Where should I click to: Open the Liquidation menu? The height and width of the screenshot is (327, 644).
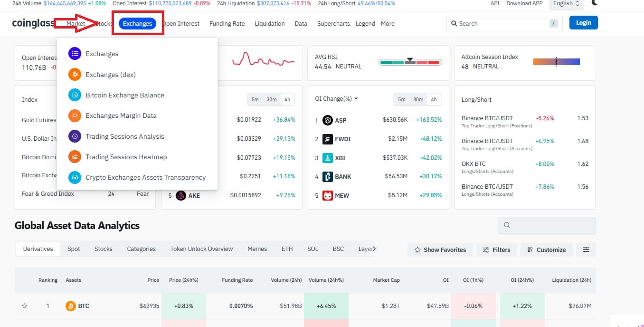270,23
